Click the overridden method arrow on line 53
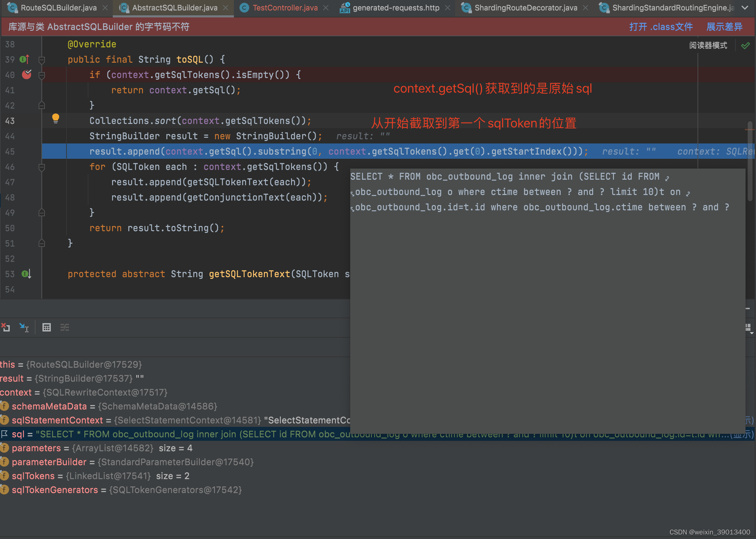756x539 pixels. click(x=26, y=274)
